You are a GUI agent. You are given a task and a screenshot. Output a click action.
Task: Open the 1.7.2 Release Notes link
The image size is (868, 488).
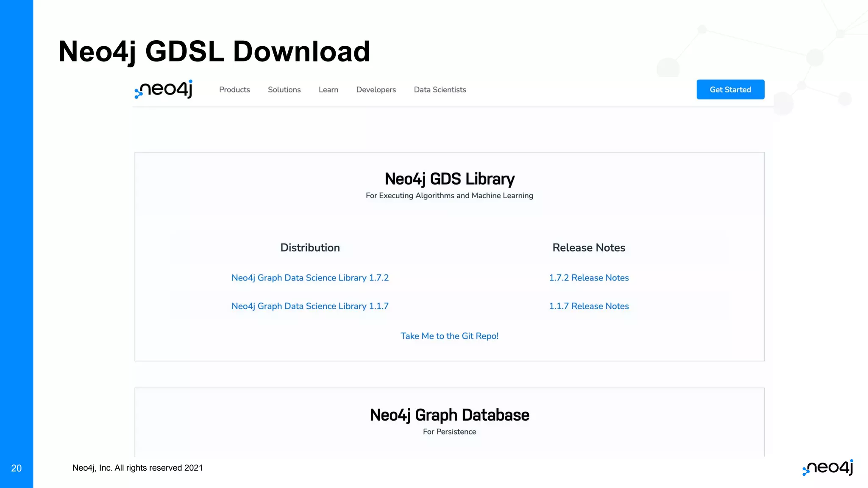[589, 278]
